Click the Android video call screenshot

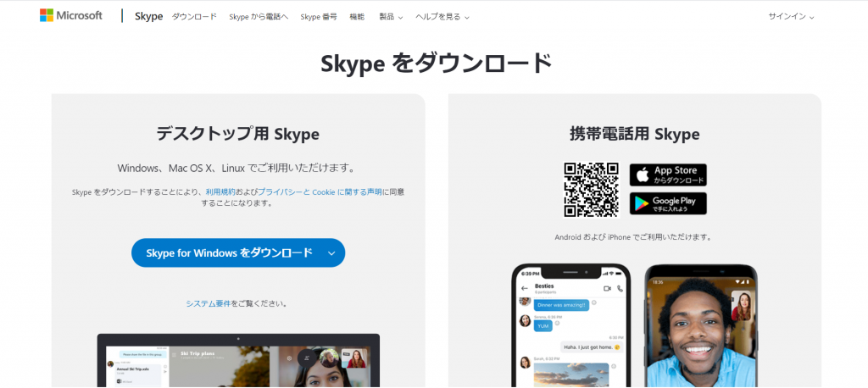701,325
